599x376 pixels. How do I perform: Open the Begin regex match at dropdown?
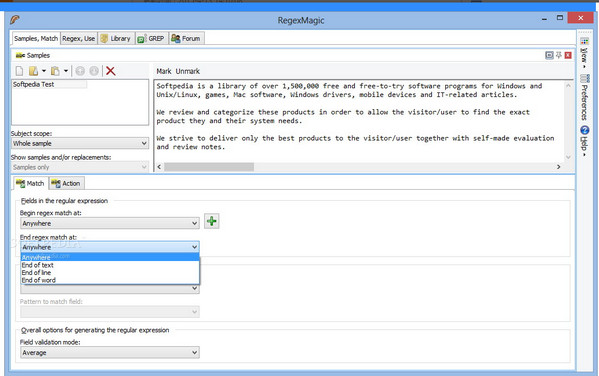[x=110, y=223]
